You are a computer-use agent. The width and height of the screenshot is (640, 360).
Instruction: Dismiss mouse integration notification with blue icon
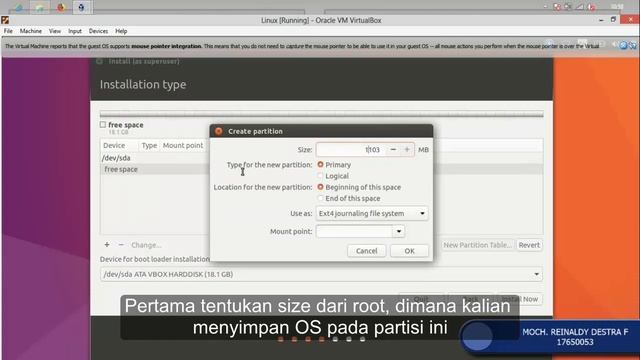[624, 46]
